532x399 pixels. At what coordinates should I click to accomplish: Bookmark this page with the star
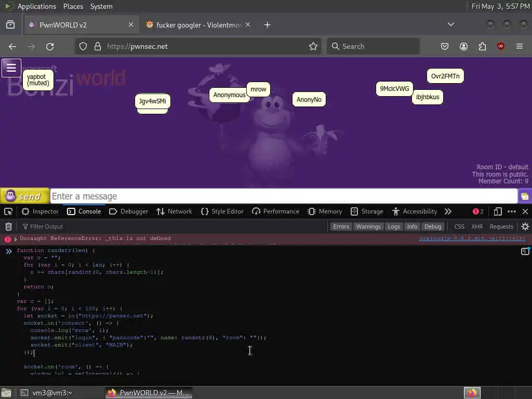coord(313,46)
